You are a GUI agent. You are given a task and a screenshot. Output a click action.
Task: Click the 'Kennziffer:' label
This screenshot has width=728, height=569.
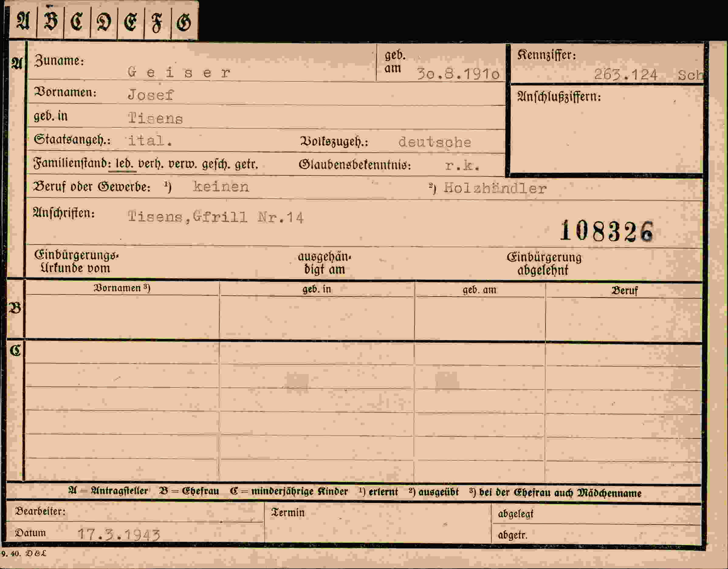coord(547,55)
